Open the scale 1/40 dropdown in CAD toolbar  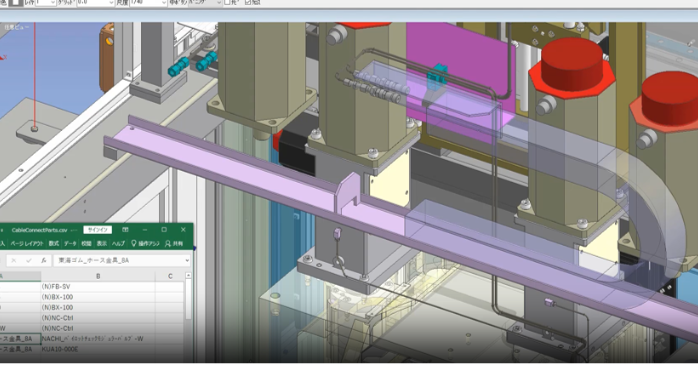click(x=164, y=3)
